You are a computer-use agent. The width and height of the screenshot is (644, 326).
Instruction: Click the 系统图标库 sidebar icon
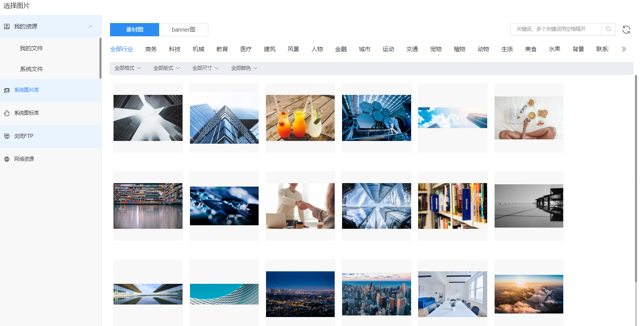tap(7, 113)
